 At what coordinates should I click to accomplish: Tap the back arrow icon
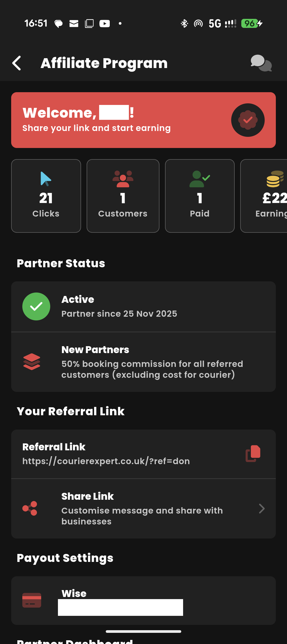pos(17,63)
